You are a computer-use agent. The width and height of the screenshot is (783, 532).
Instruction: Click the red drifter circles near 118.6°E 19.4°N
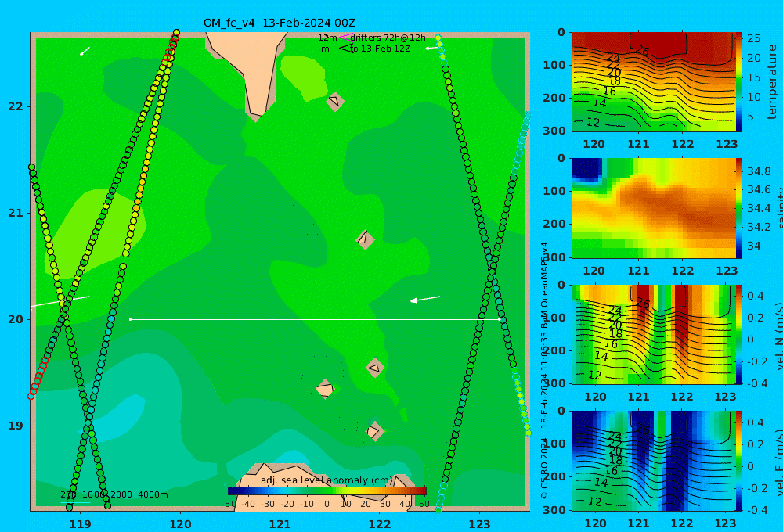tap(38, 377)
